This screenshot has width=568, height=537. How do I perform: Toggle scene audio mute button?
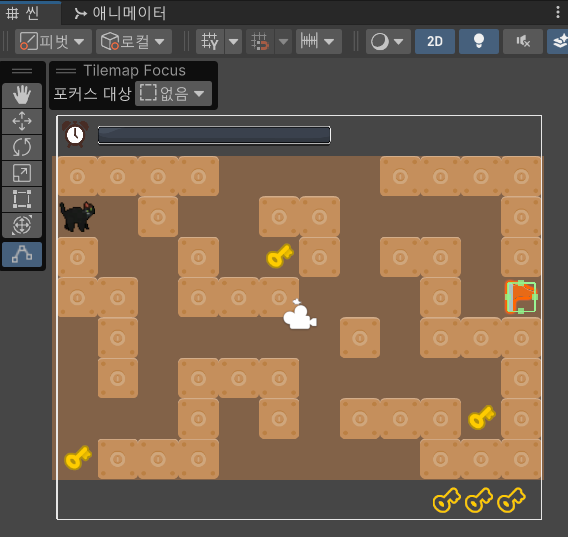[x=523, y=42]
